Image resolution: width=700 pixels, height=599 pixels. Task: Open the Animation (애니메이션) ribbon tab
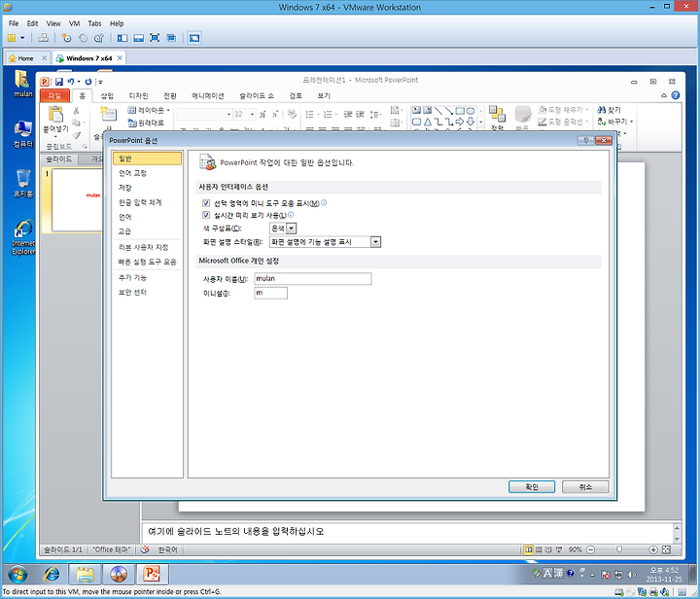point(208,96)
